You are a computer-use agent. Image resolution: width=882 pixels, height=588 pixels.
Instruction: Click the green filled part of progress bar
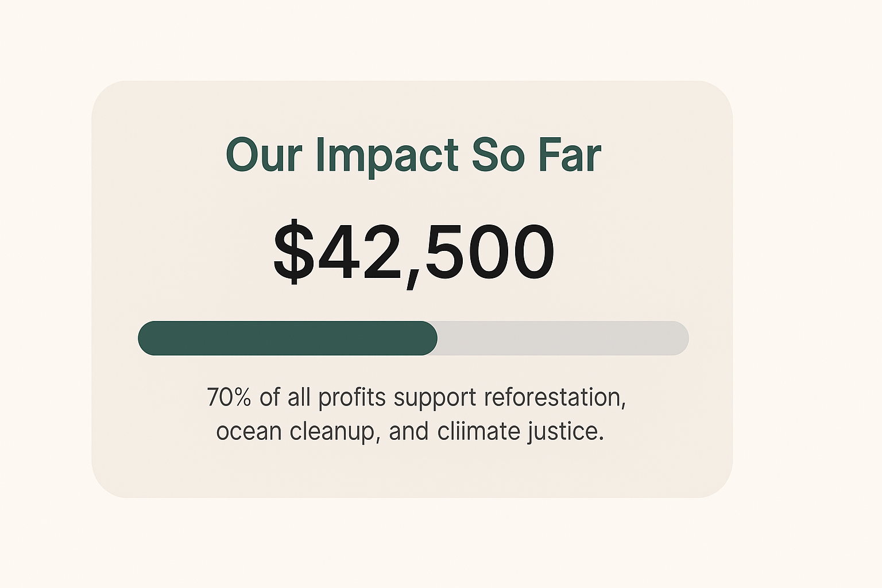click(x=287, y=338)
